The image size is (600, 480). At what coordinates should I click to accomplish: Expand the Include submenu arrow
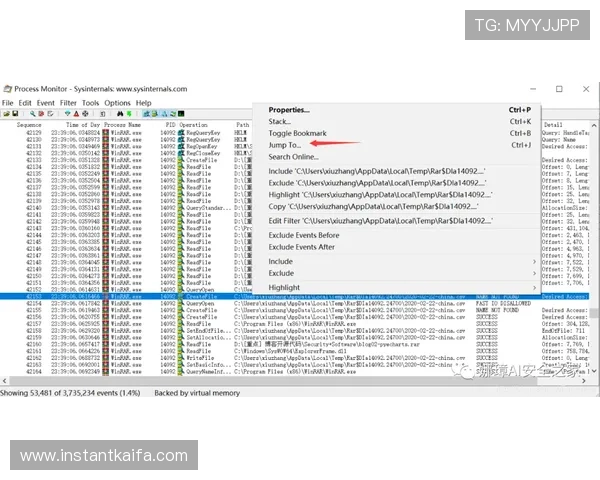(534, 261)
